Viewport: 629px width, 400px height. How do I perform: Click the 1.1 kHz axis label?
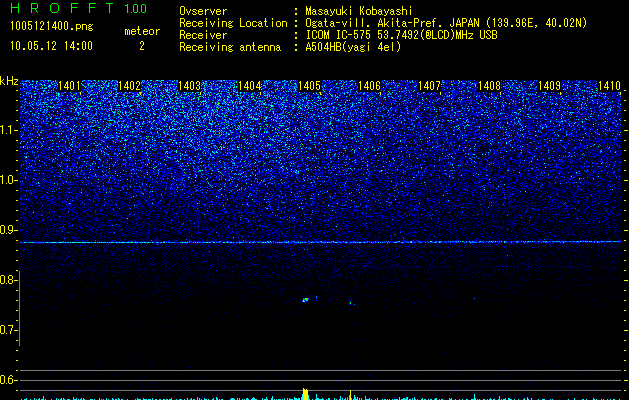(8, 130)
